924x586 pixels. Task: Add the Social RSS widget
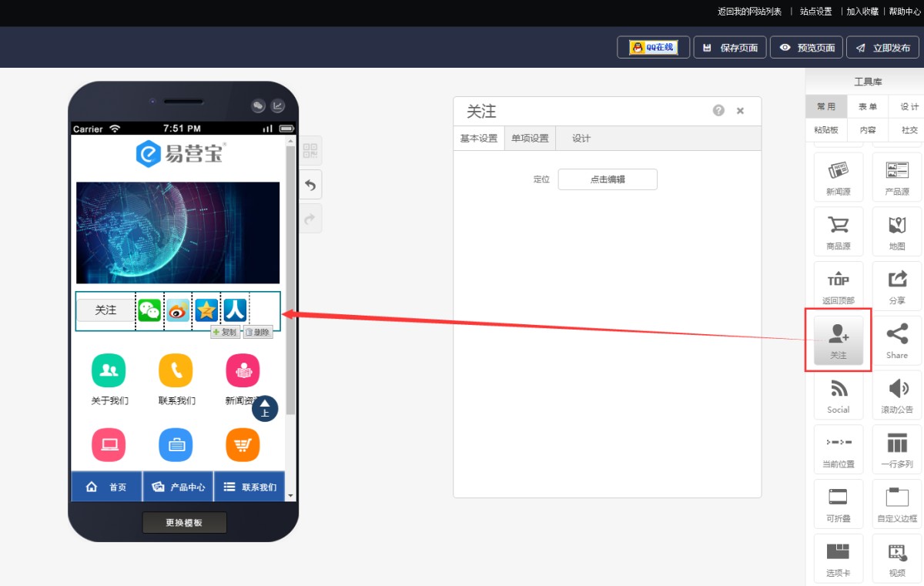click(x=839, y=395)
